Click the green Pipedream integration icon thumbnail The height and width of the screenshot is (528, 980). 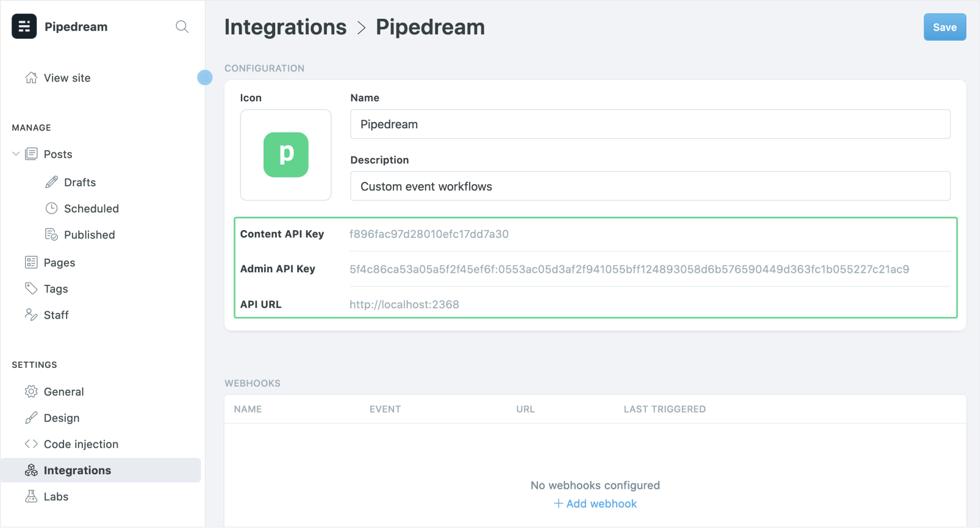coord(286,154)
